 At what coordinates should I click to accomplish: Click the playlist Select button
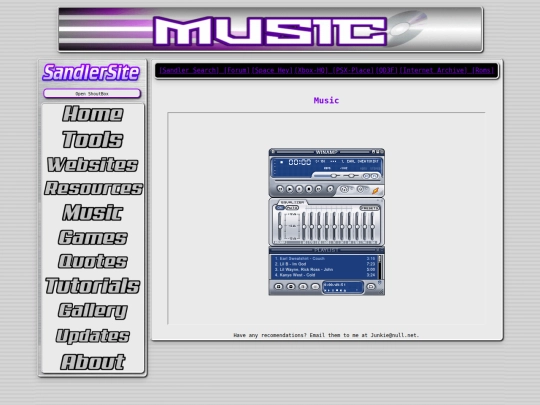click(x=303, y=287)
